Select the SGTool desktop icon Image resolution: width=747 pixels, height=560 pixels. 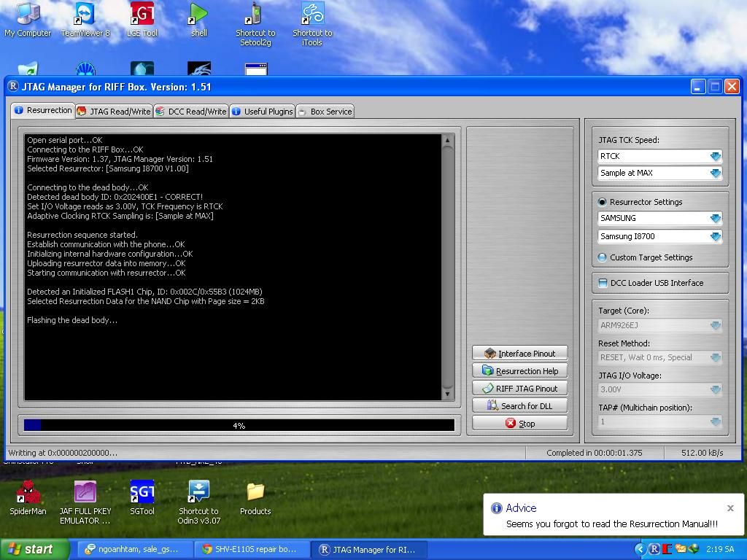pos(142,497)
